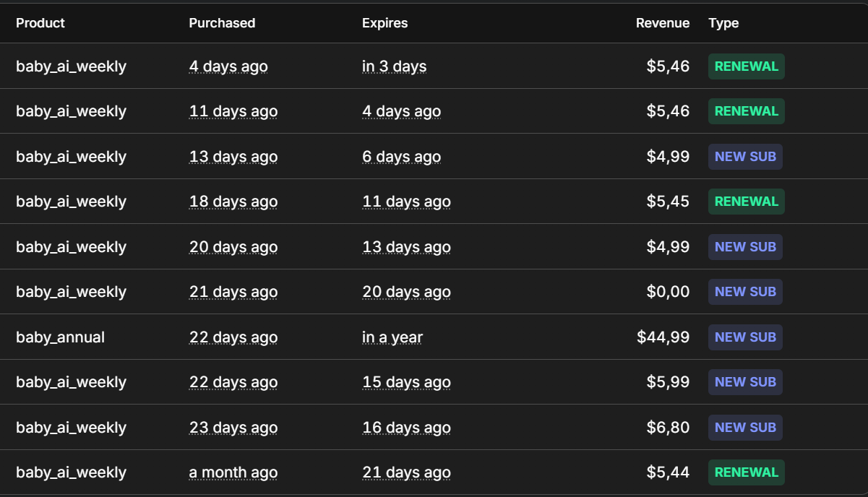
Task: Click the 'in 3 days' expiry text
Action: pos(394,66)
